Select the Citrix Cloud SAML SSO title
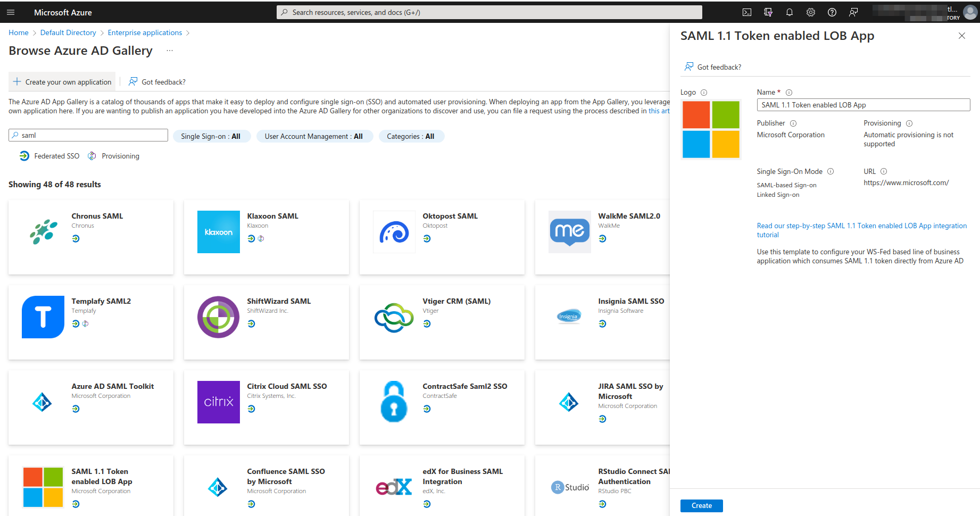This screenshot has height=516, width=980. pos(287,386)
